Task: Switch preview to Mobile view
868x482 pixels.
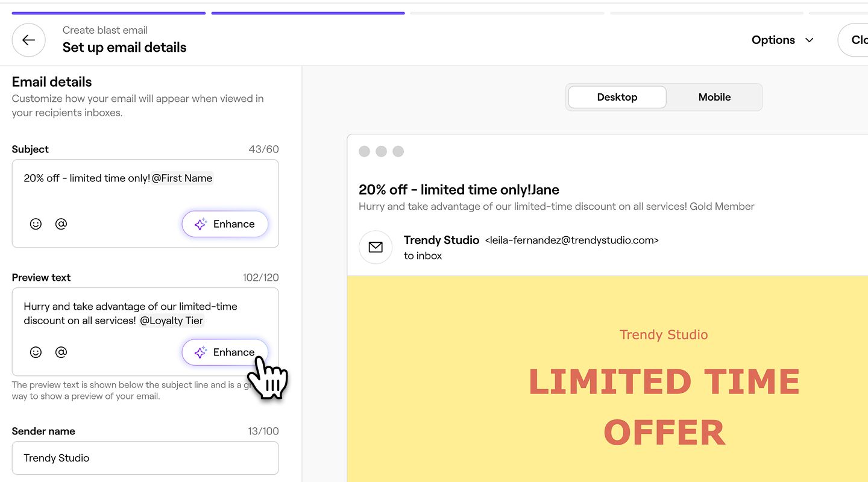Action: coord(714,97)
